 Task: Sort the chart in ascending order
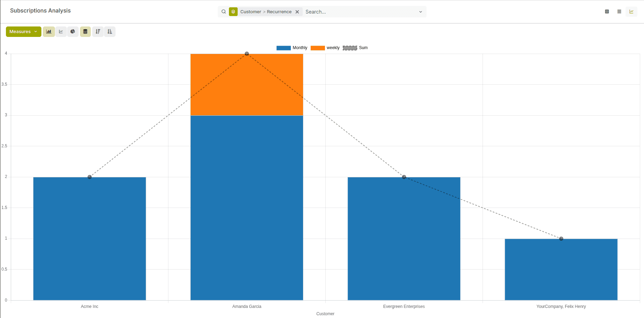(x=110, y=32)
